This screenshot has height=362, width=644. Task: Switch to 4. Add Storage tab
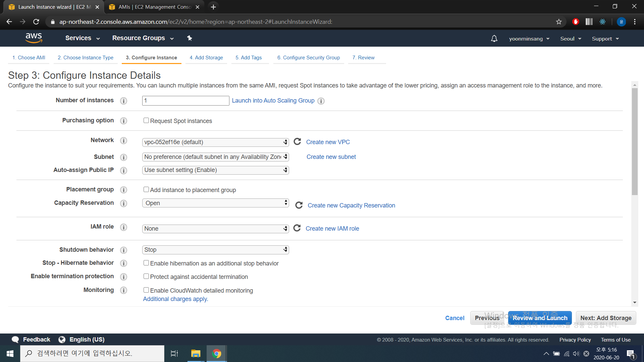206,58
